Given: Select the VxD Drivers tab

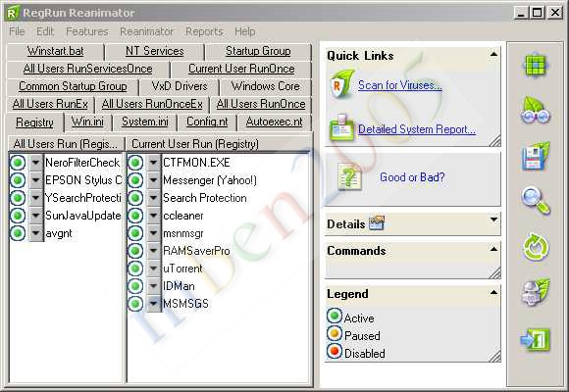Looking at the screenshot, I should pyautogui.click(x=180, y=86).
